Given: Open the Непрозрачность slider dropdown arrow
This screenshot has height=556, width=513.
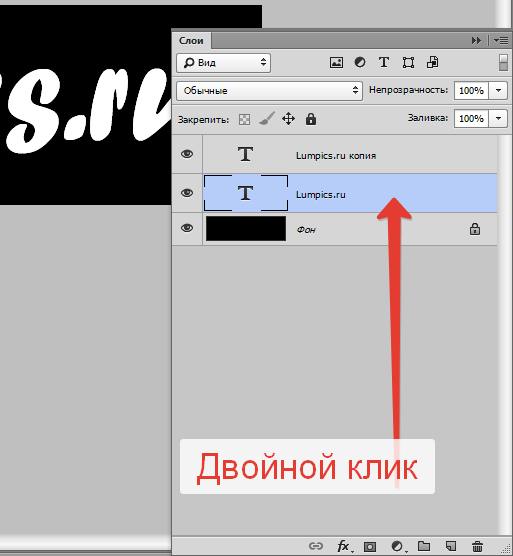Looking at the screenshot, I should coord(498,91).
